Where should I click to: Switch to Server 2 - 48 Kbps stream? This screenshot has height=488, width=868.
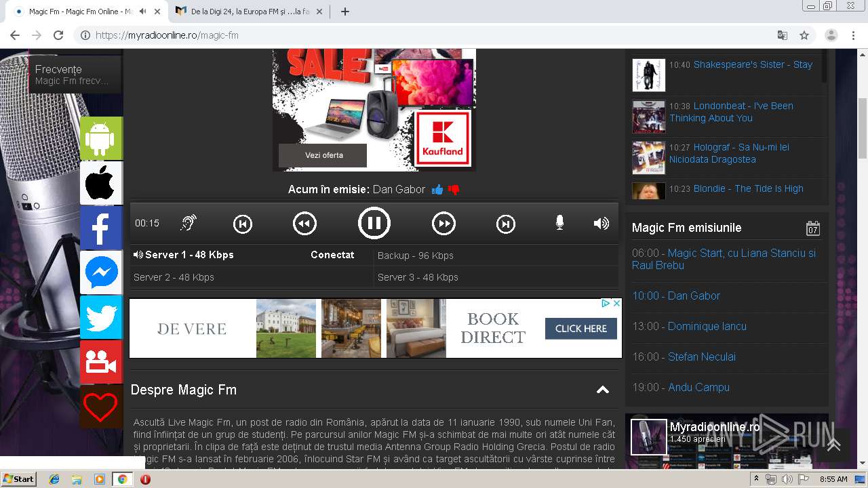tap(252, 277)
